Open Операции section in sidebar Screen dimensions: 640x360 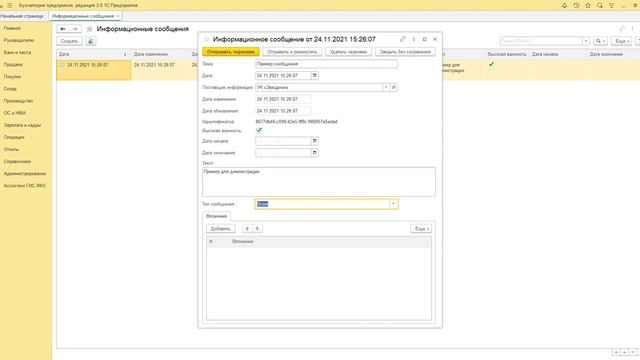14,137
